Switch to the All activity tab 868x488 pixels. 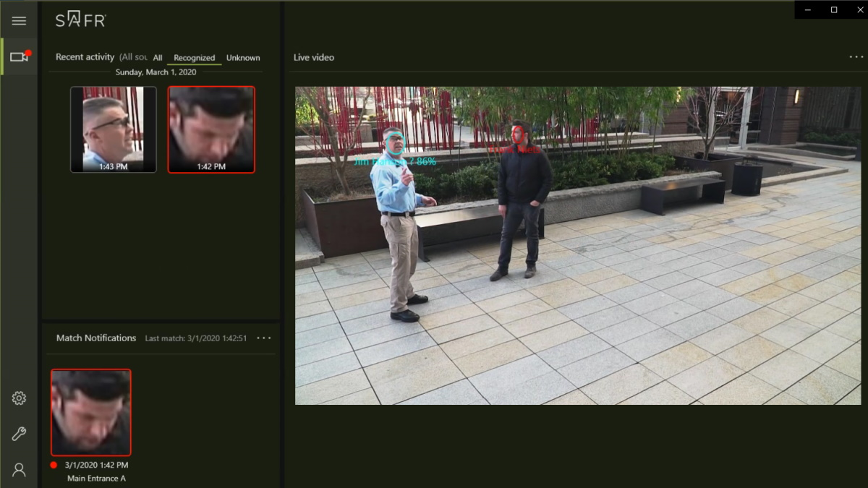point(158,58)
